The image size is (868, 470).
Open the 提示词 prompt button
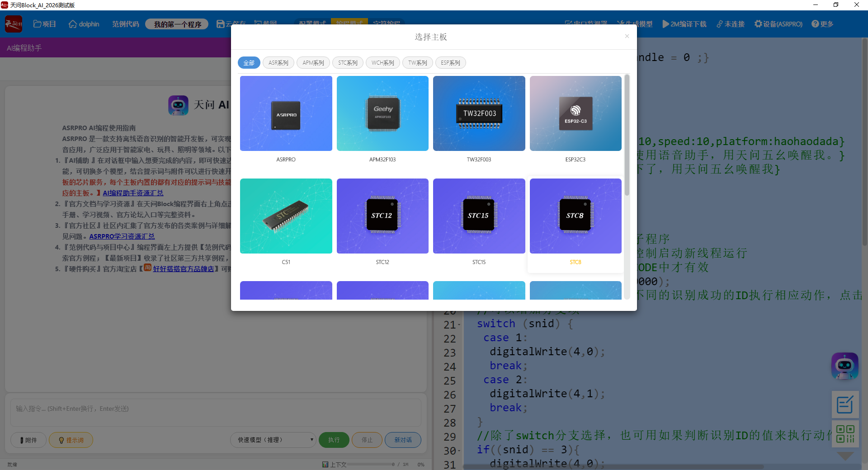[x=71, y=440]
